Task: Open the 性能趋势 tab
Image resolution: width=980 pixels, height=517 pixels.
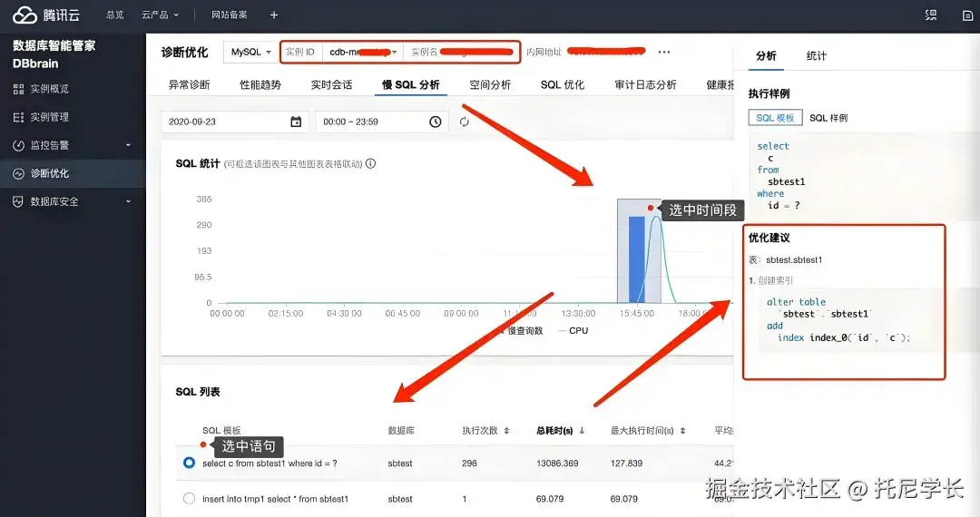Action: 260,85
